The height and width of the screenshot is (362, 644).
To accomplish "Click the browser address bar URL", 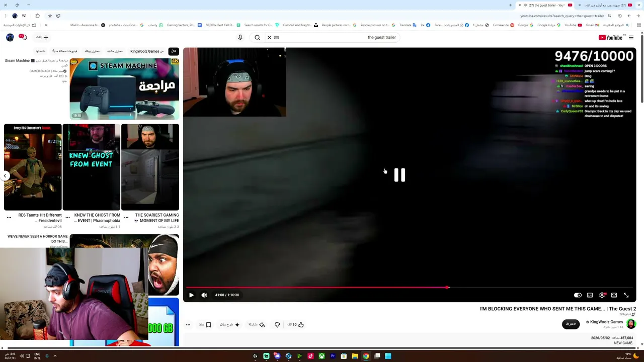I will (x=562, y=16).
